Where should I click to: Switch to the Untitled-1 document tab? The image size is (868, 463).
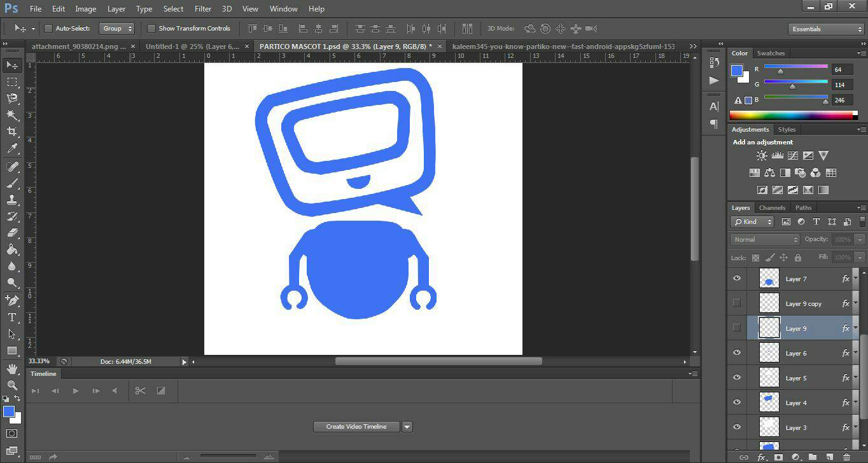pos(192,46)
